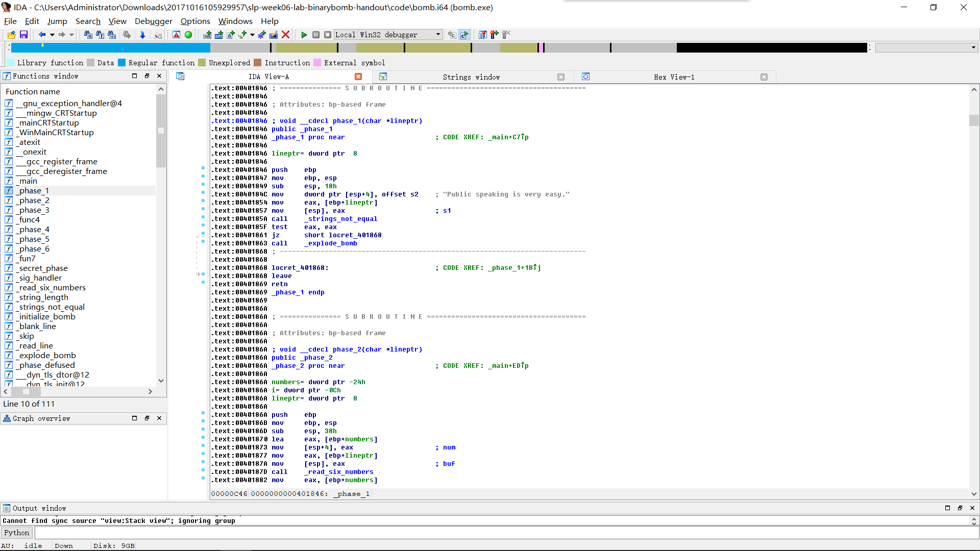Switch to the Strings window tab
The image size is (980, 551).
click(x=471, y=77)
